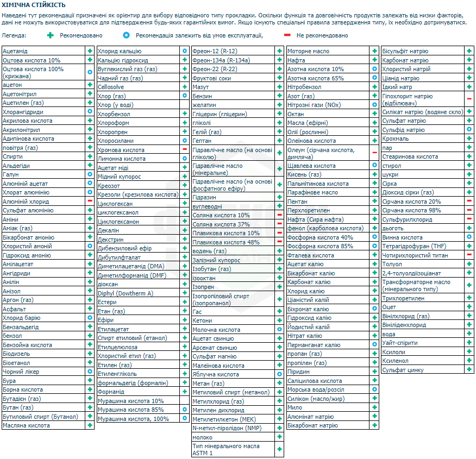This screenshot has height=459, width=476.
Task: Click the Спирт етиловий (етанол) cell
Action: tap(139, 338)
